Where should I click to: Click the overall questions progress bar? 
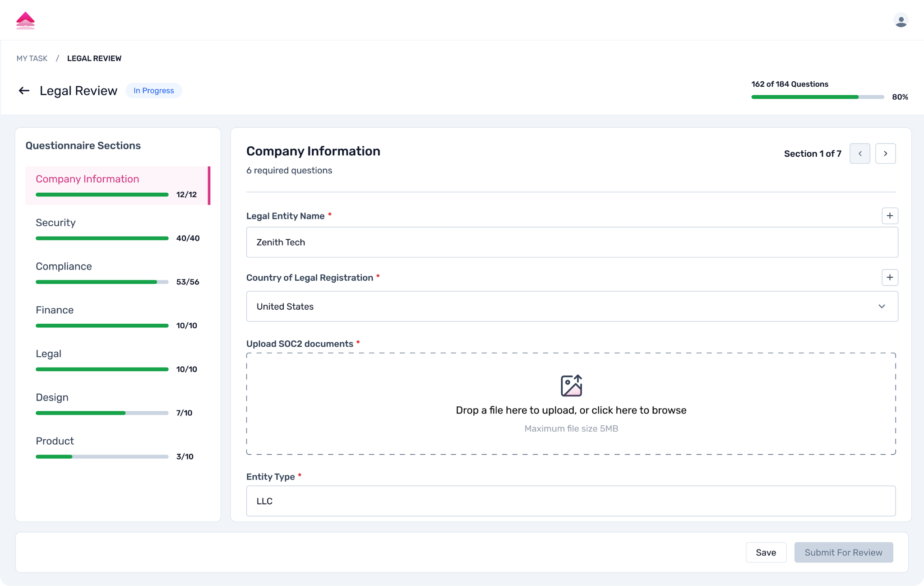[x=817, y=97]
